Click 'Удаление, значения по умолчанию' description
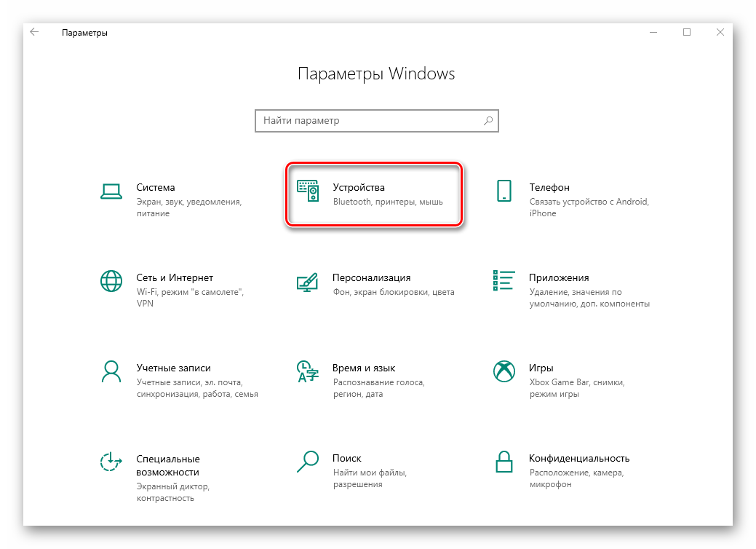Image resolution: width=756 pixels, height=549 pixels. click(589, 298)
